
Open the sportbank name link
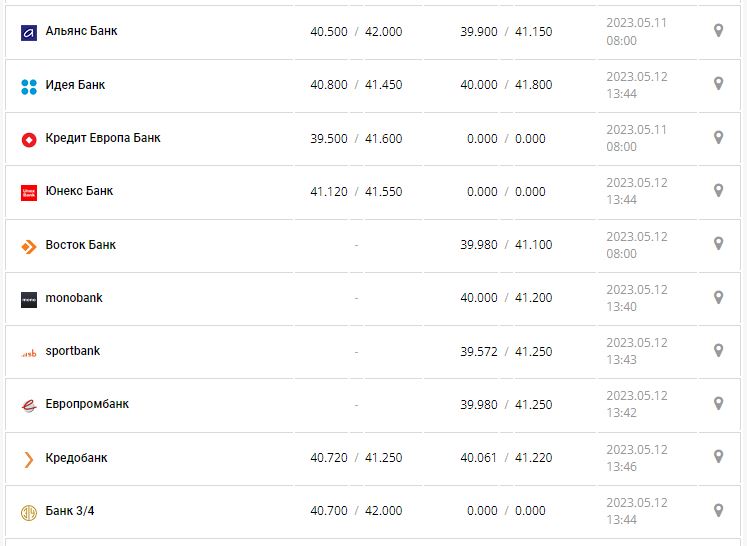[73, 351]
